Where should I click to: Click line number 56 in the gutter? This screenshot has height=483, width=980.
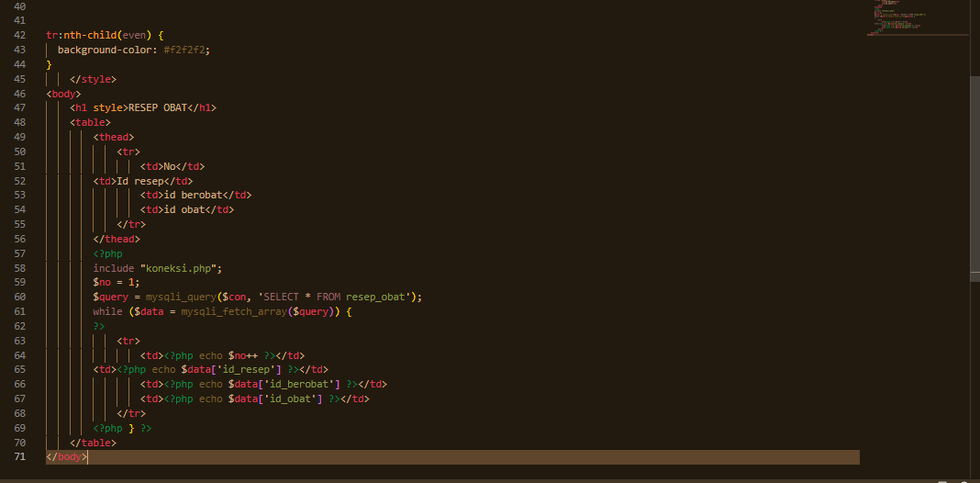pyautogui.click(x=19, y=239)
